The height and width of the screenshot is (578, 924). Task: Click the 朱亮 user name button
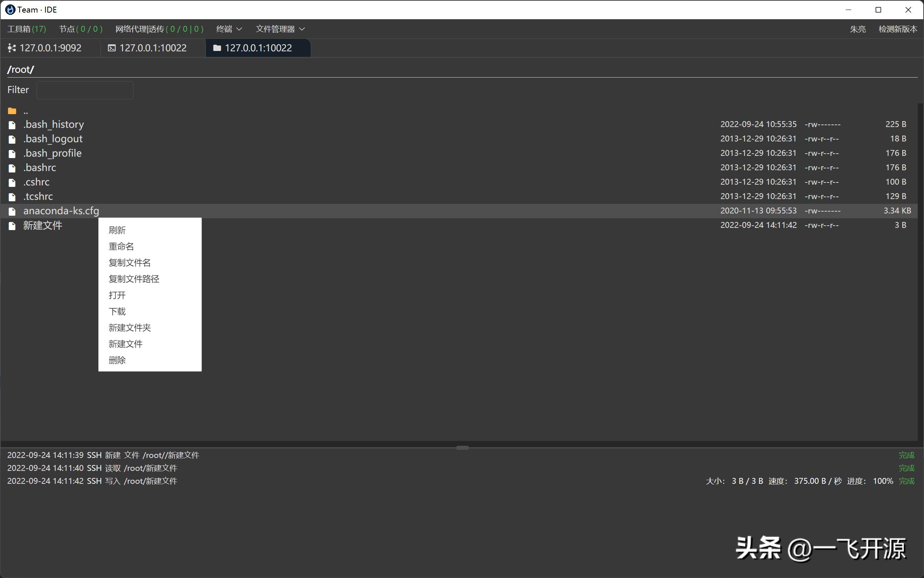[857, 29]
